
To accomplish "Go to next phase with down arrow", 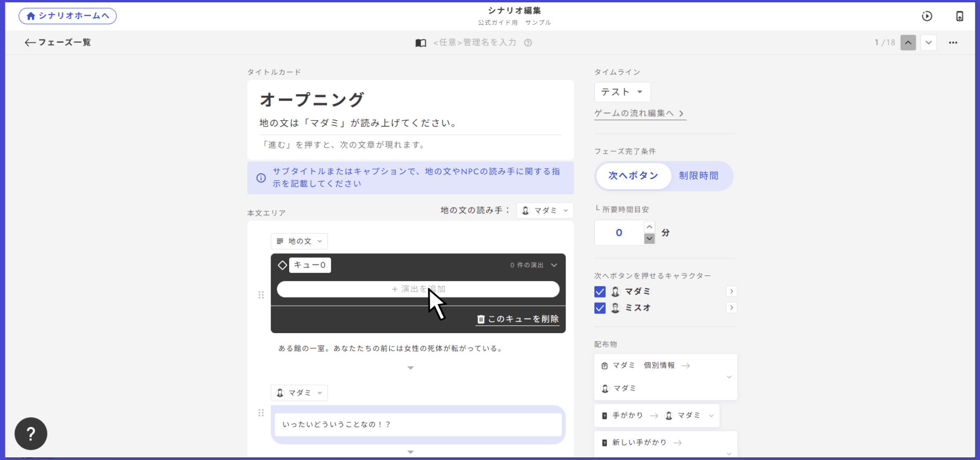I will (x=928, y=43).
